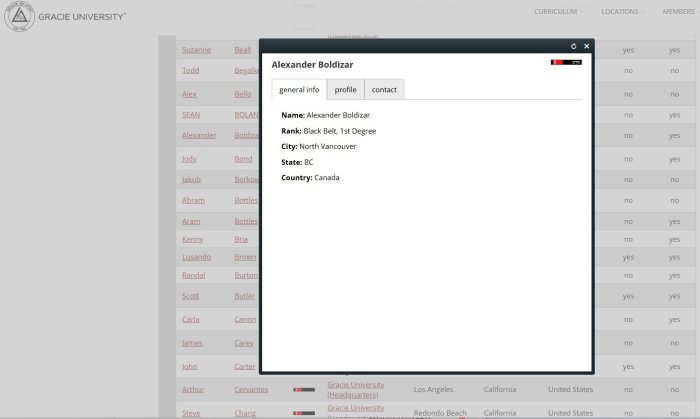Image resolution: width=700 pixels, height=419 pixels.
Task: Open the Beall last name link
Action: (243, 50)
